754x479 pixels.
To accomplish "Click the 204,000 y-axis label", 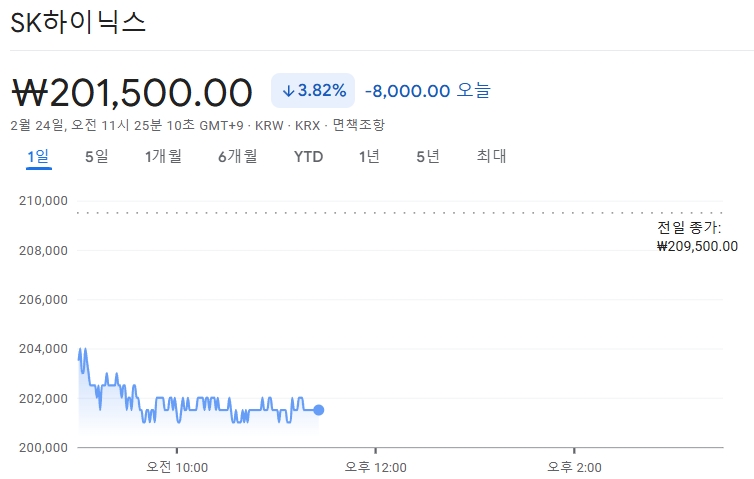I will 43,349.
